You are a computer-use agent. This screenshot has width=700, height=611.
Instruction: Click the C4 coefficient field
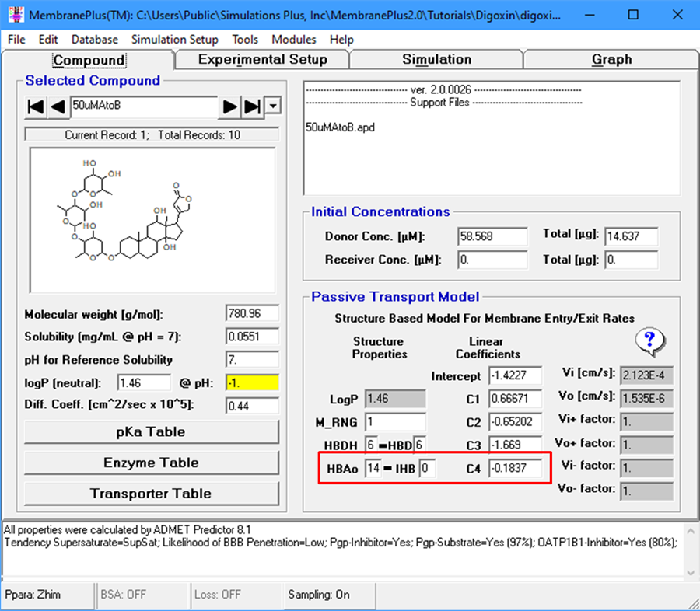tap(515, 468)
